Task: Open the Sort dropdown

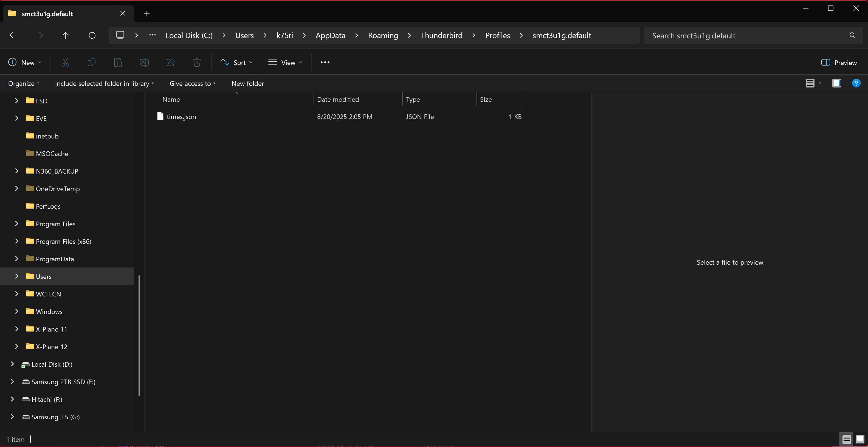Action: [236, 63]
